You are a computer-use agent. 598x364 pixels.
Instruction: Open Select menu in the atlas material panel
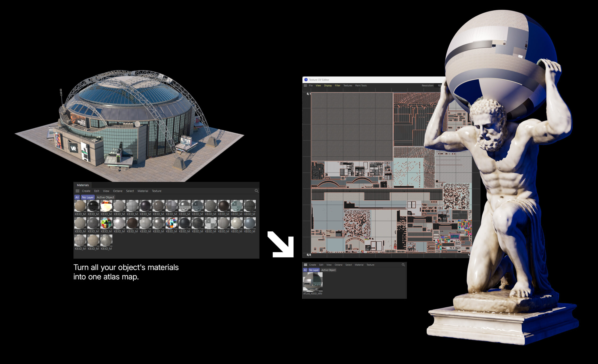coord(349,265)
